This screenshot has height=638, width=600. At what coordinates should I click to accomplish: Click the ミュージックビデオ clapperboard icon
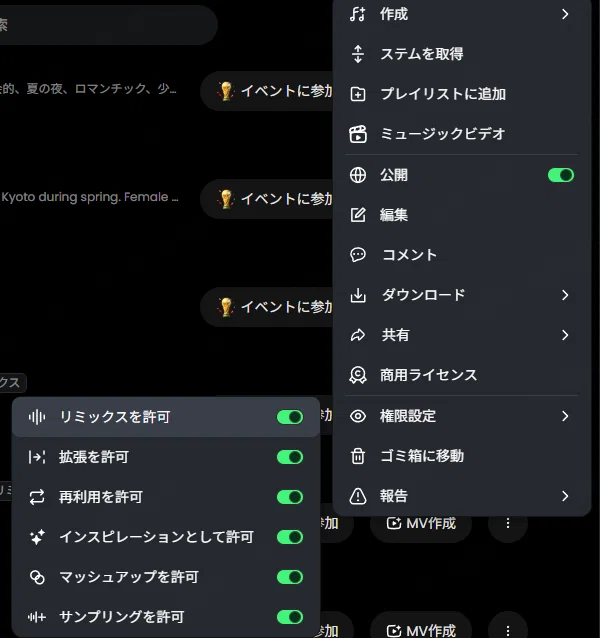(358, 134)
